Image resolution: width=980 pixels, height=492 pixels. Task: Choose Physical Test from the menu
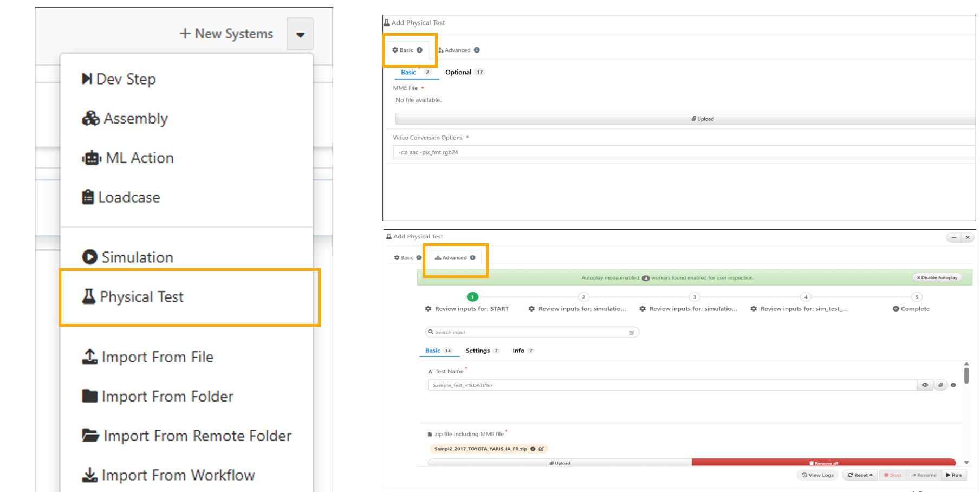pos(142,297)
